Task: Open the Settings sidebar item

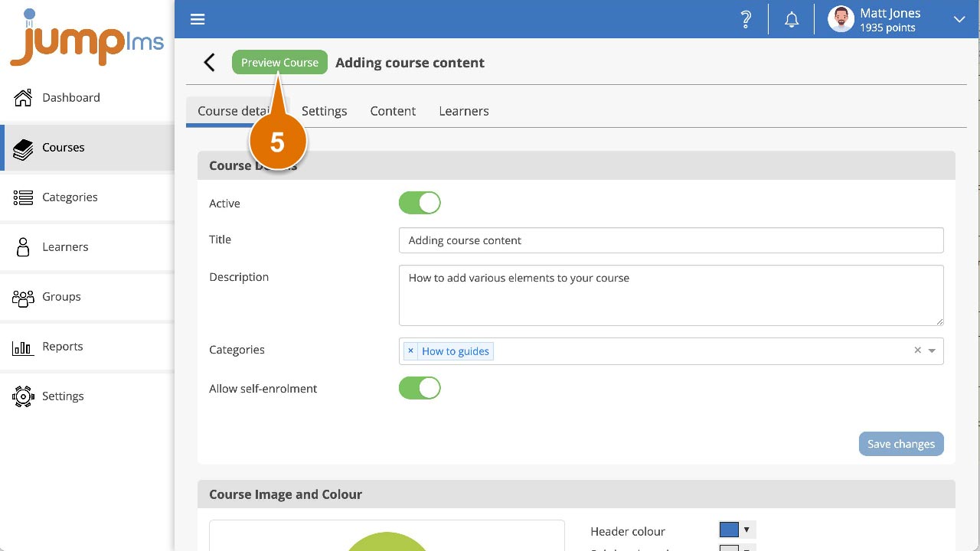Action: [x=63, y=396]
